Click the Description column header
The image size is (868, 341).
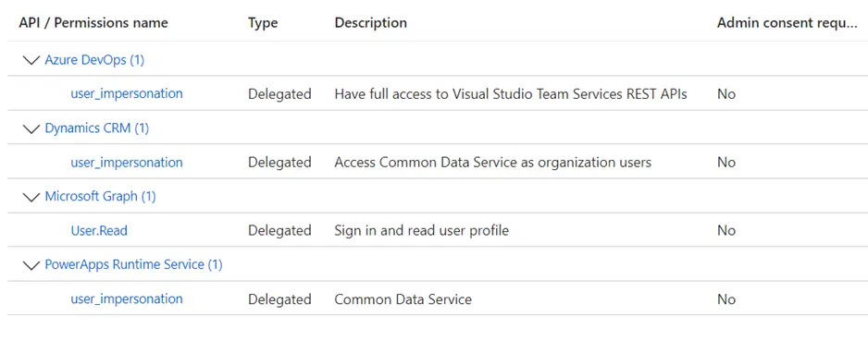point(371,23)
